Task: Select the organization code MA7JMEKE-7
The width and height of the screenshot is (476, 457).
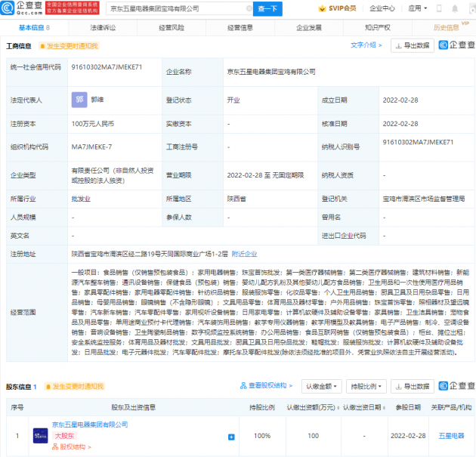Action: pyautogui.click(x=91, y=147)
